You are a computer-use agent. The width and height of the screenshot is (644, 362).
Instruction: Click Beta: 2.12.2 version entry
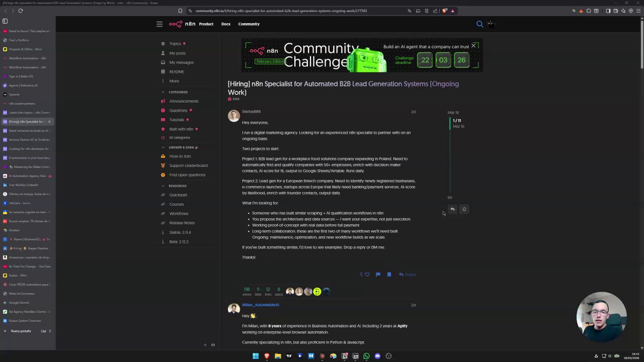[179, 242]
